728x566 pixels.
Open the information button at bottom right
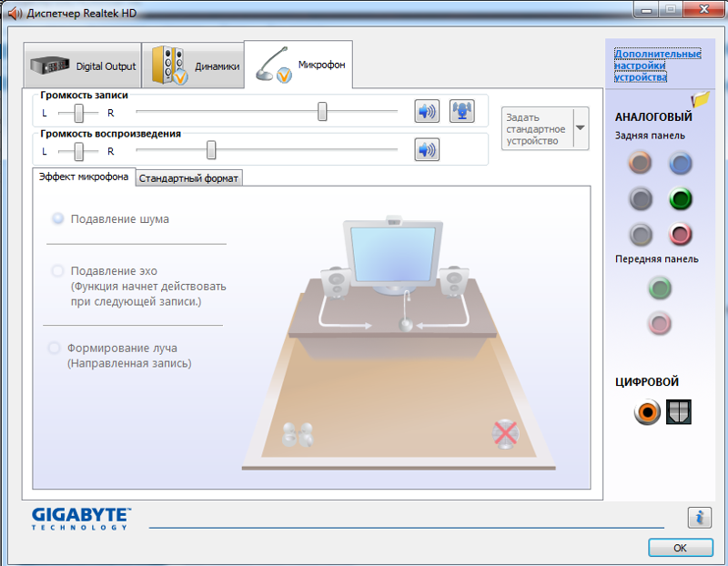pos(699,517)
